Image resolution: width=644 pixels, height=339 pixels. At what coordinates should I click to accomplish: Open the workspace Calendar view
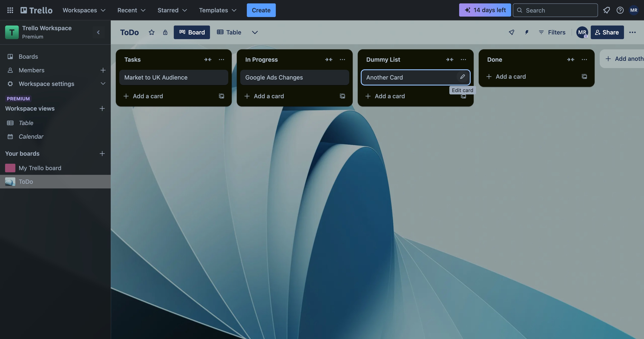click(x=55, y=137)
